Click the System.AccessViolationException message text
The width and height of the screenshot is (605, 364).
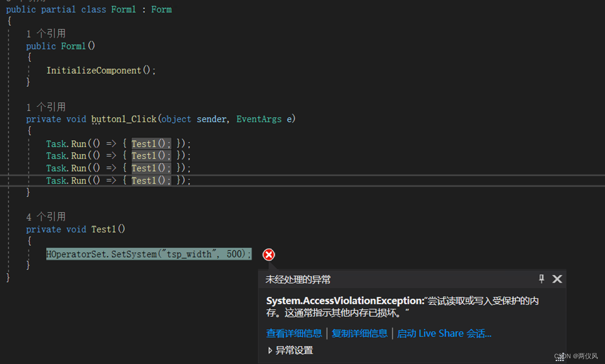click(x=402, y=307)
